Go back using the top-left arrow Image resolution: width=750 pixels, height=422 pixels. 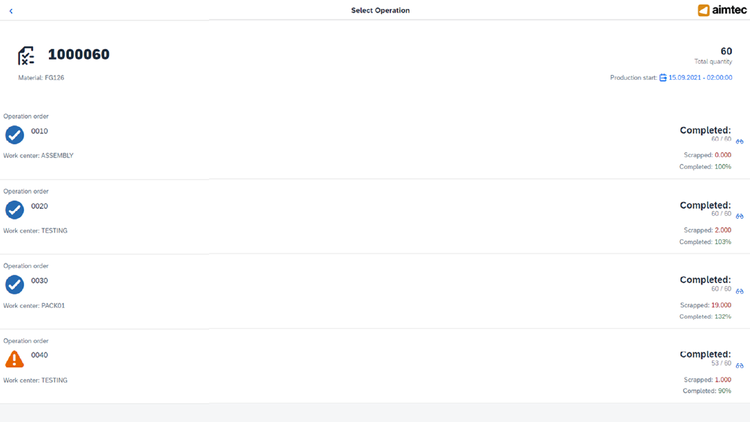tap(11, 11)
